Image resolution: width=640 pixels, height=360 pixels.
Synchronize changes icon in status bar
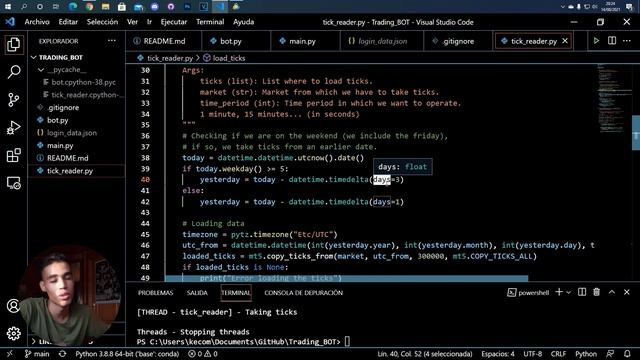[62, 354]
